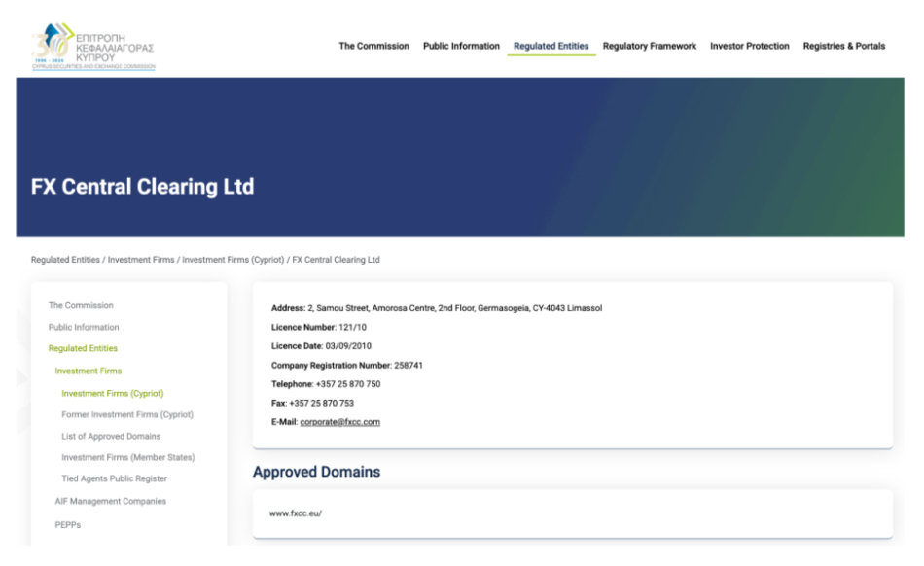This screenshot has height=566, width=924.
Task: Open Former Investment Firms (Cypriot)
Action: tap(127, 414)
